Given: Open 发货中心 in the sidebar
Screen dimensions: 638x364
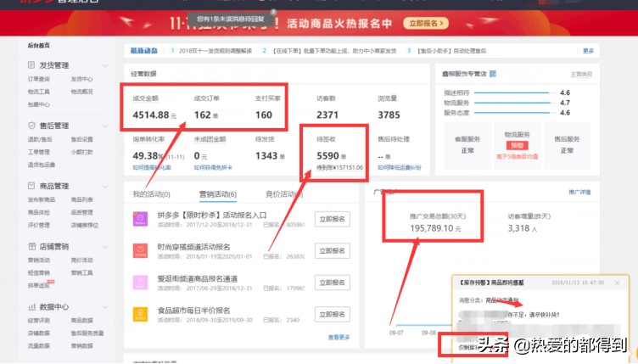Looking at the screenshot, I should pos(81,79).
